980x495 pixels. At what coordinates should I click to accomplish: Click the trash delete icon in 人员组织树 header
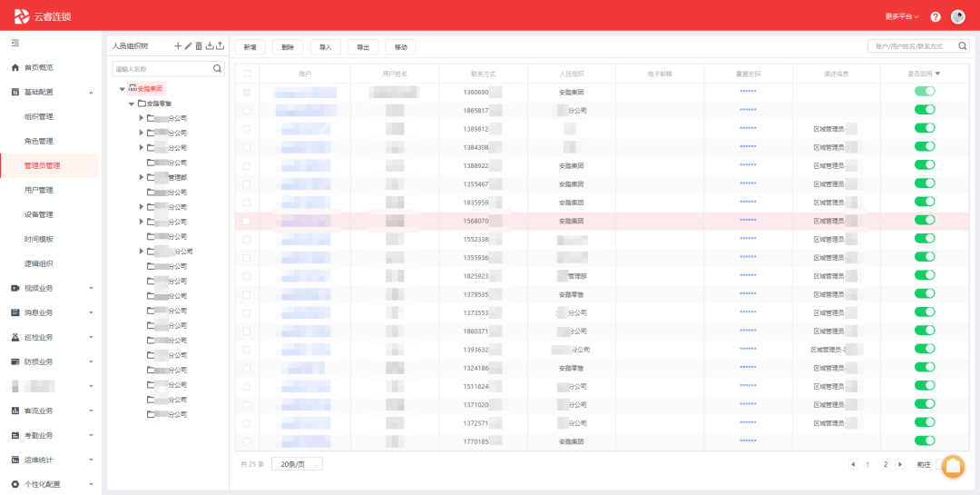(200, 45)
